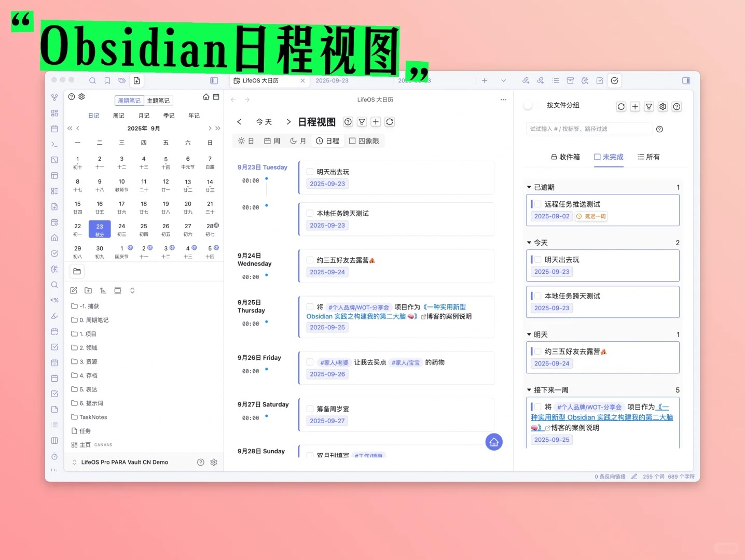Click the 今天 button in schedule header
Screen dimensions: 745x560
tap(264, 122)
